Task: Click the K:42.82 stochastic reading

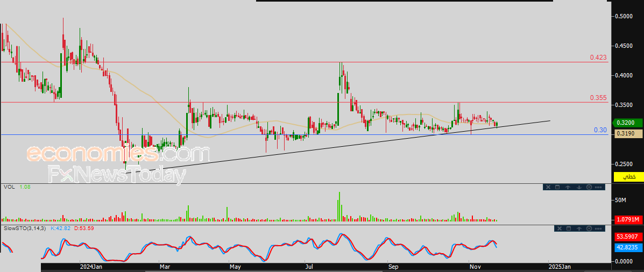Action: tap(61, 228)
